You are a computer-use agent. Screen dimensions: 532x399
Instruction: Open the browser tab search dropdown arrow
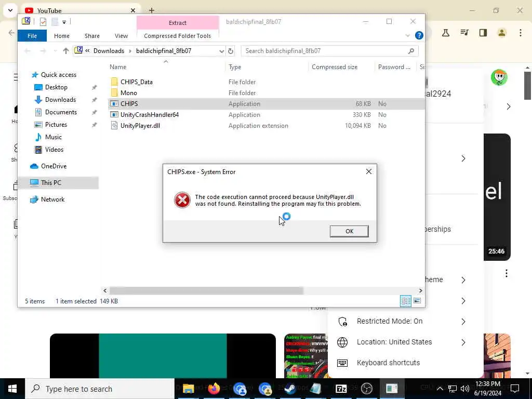click(x=10, y=10)
